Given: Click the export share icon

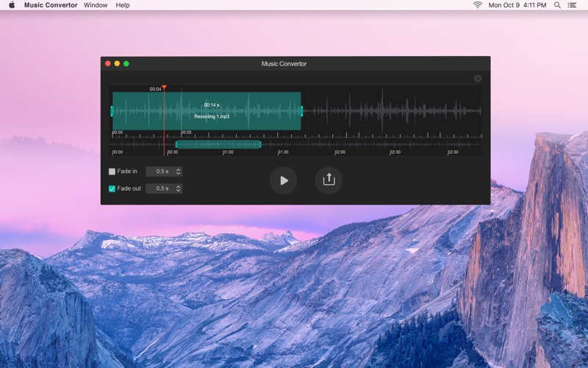Looking at the screenshot, I should [x=329, y=180].
